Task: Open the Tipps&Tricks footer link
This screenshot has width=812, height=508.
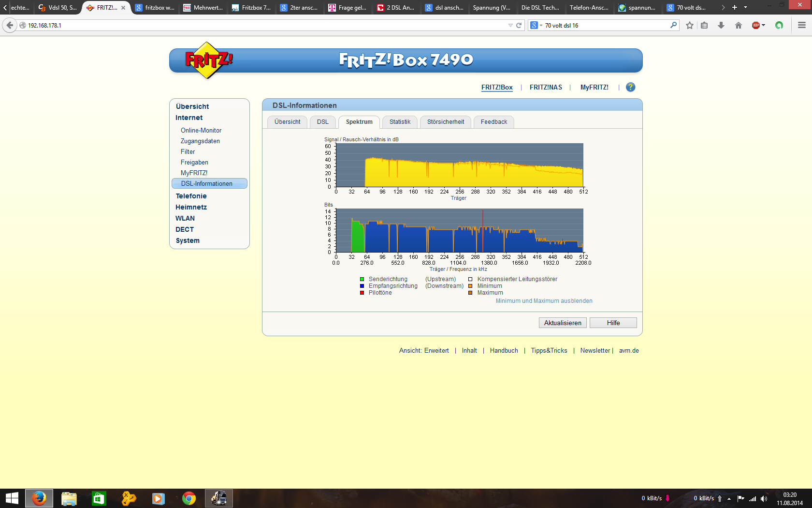Action: point(549,351)
